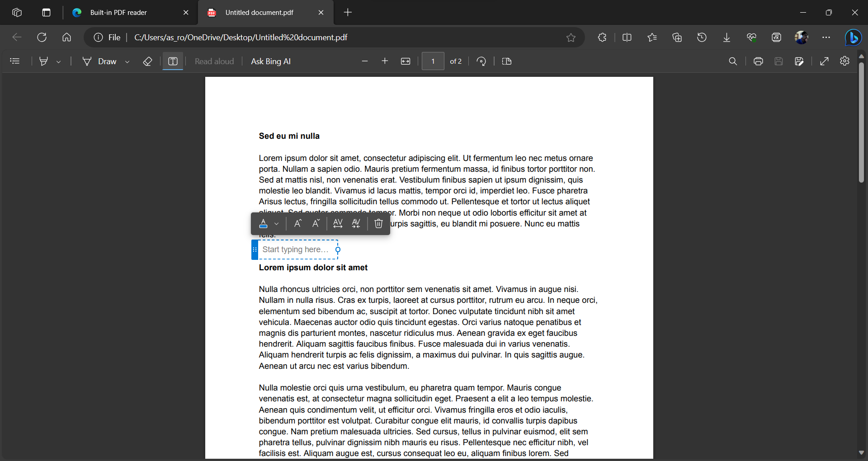Activate the Add text annotation tool
The width and height of the screenshot is (868, 461).
point(173,61)
